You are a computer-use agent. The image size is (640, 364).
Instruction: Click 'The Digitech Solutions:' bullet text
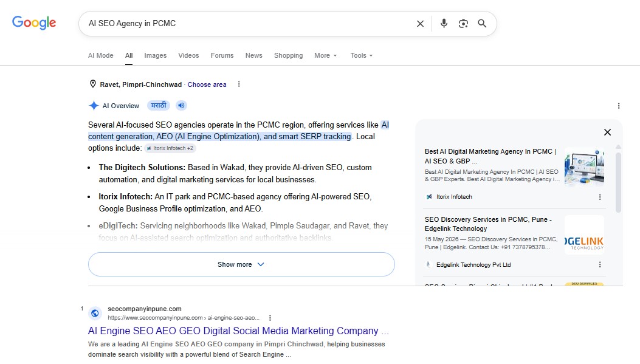142,167
